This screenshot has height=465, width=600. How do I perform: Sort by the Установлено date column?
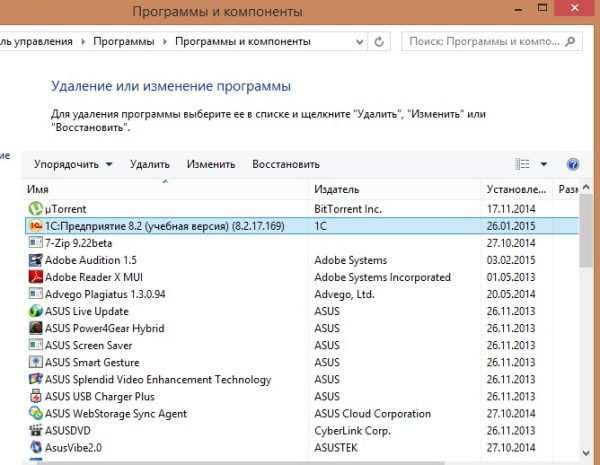[x=514, y=189]
